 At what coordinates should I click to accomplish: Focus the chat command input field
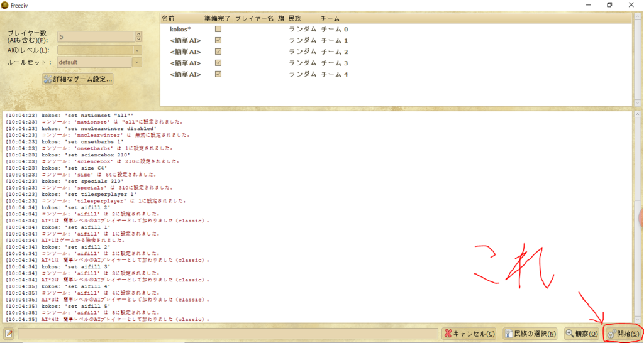tap(228, 334)
